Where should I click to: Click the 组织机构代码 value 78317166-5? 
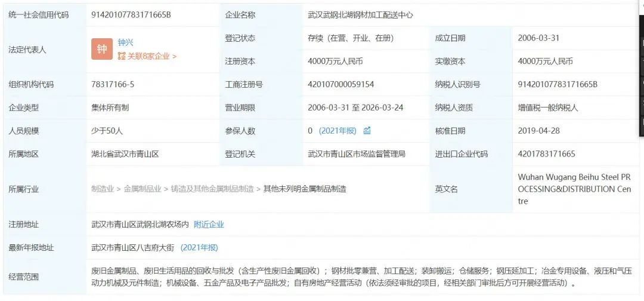tap(113, 85)
